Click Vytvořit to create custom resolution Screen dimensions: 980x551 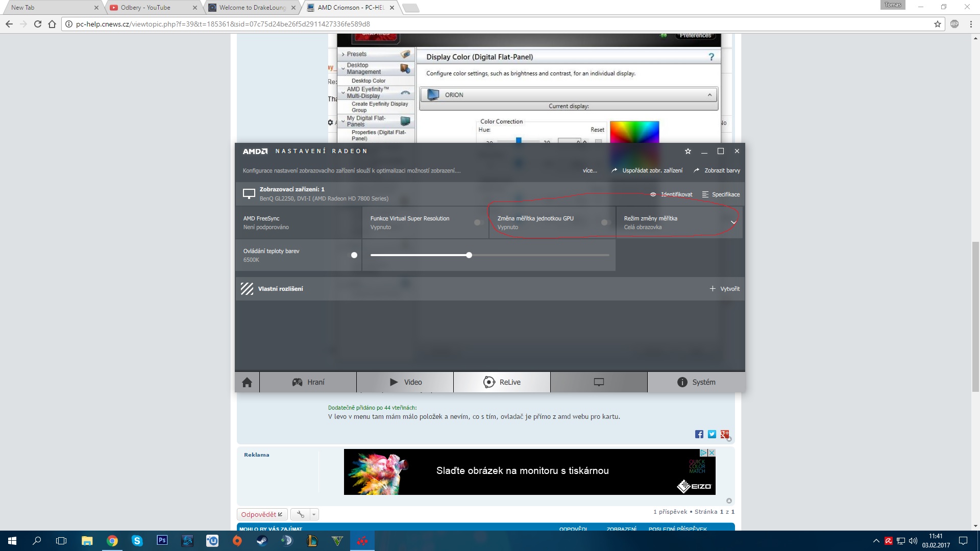(x=724, y=289)
